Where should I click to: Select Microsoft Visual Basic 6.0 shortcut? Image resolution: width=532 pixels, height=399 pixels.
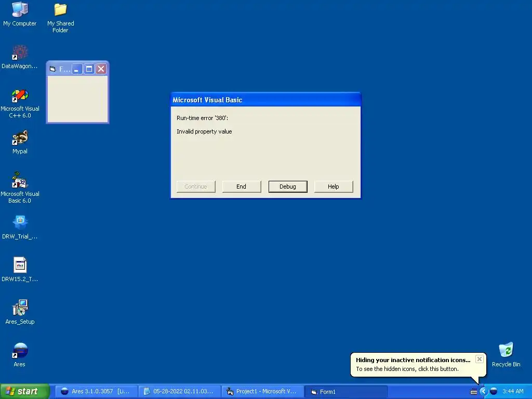[20, 188]
